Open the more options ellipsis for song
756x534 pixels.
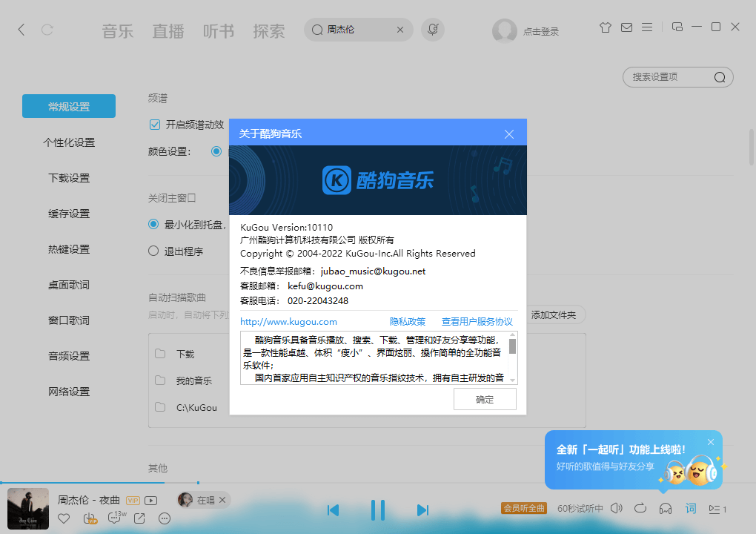[x=165, y=518]
